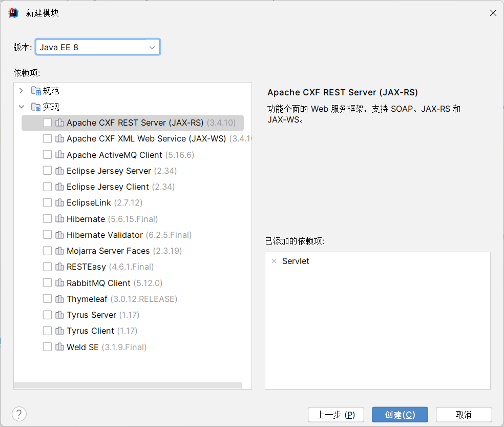The height and width of the screenshot is (427, 504).
Task: Tick the Eclipse Jersey Server checkbox
Action: pos(47,171)
